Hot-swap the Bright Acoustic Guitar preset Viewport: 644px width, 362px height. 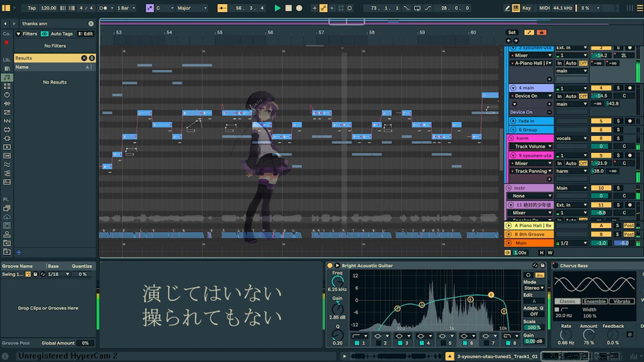point(535,265)
